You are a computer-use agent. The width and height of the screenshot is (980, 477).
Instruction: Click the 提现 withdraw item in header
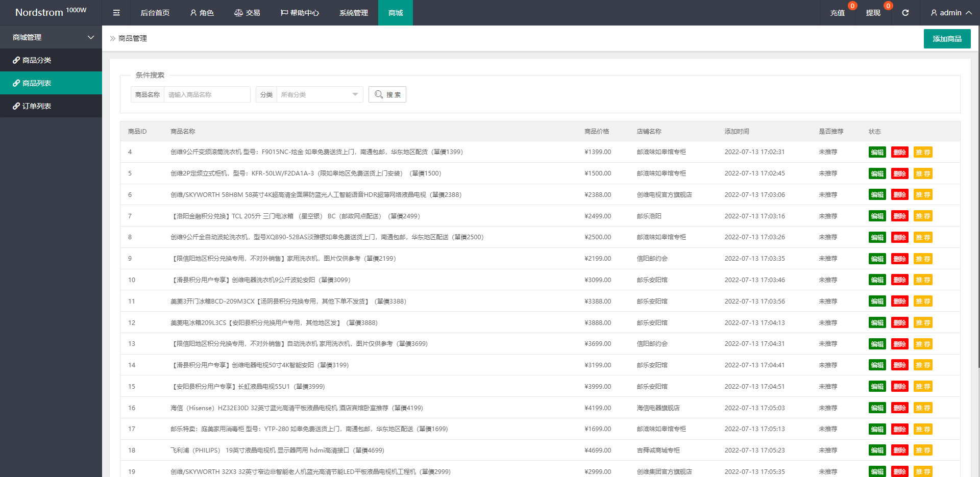pos(873,13)
